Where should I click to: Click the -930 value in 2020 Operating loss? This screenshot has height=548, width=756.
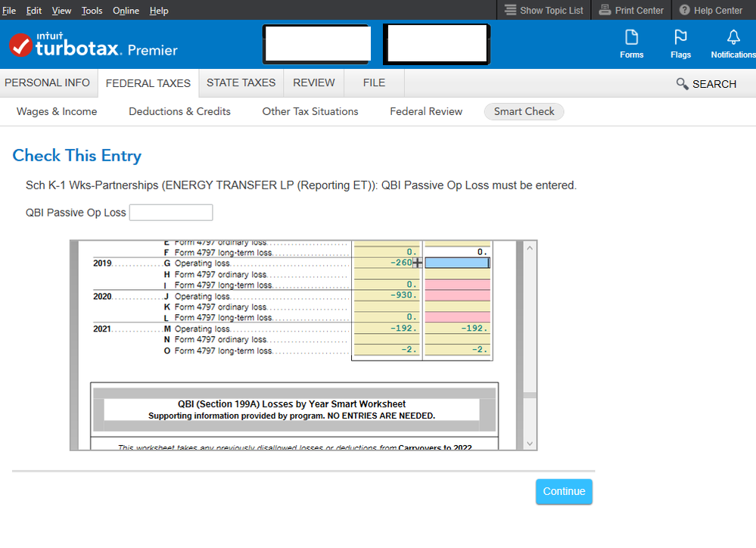tap(403, 295)
